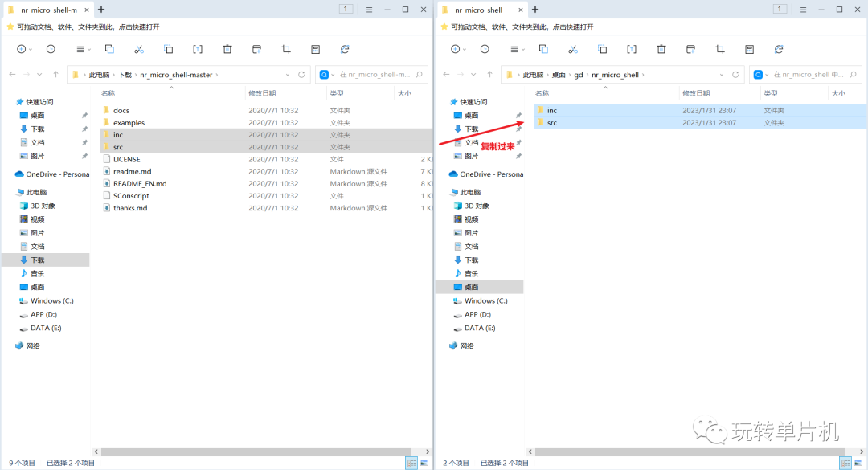868x470 pixels.
Task: Cut the selected items using the scissors icon
Action: coord(139,50)
